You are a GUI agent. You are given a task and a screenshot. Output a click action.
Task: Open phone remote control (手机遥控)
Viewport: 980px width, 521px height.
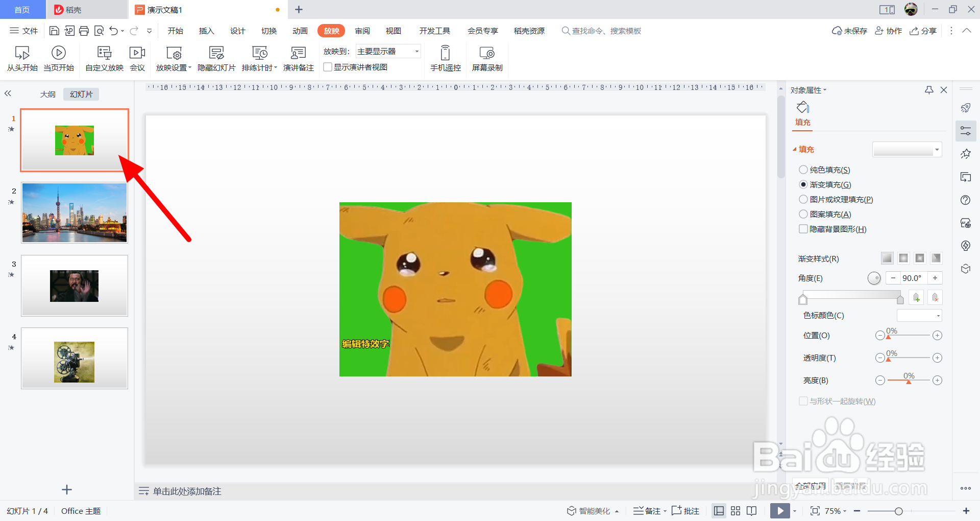[x=445, y=58]
